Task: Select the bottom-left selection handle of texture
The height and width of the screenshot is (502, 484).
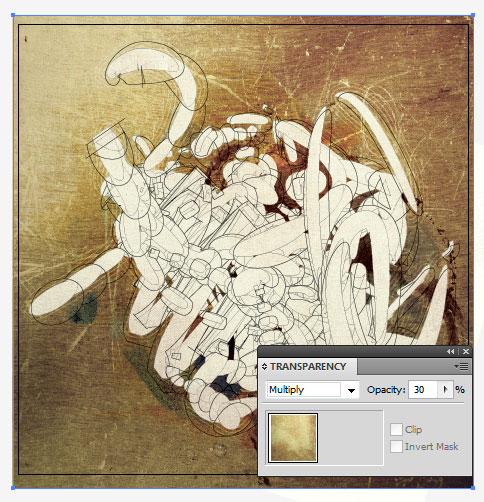Action: click(x=13, y=488)
